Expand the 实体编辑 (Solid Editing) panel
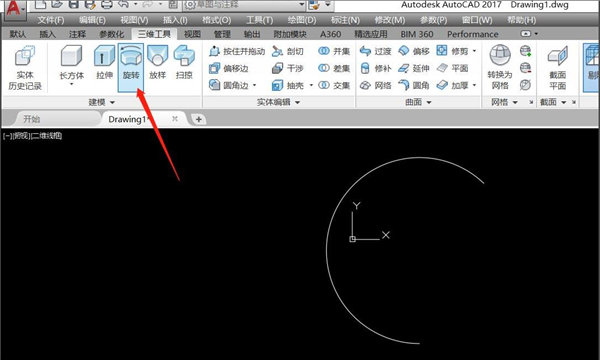Viewport: 600px width, 360px height. (278, 102)
